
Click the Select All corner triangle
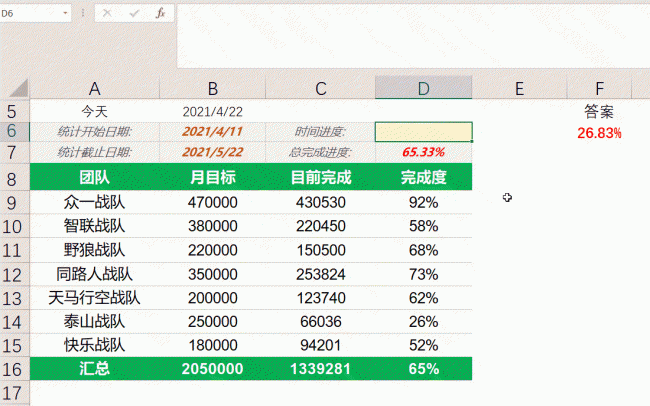click(18, 88)
